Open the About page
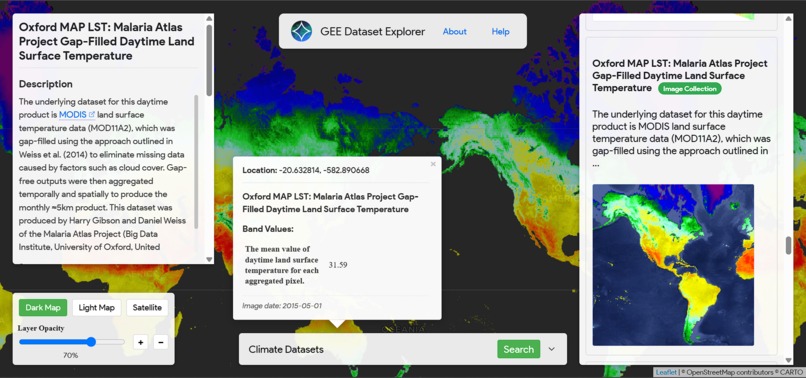806x378 pixels. coord(454,31)
